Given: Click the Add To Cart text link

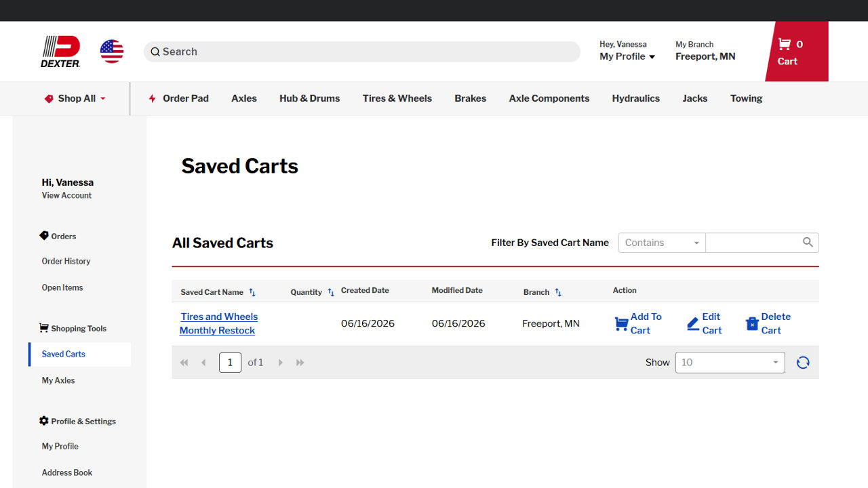Looking at the screenshot, I should pos(646,323).
